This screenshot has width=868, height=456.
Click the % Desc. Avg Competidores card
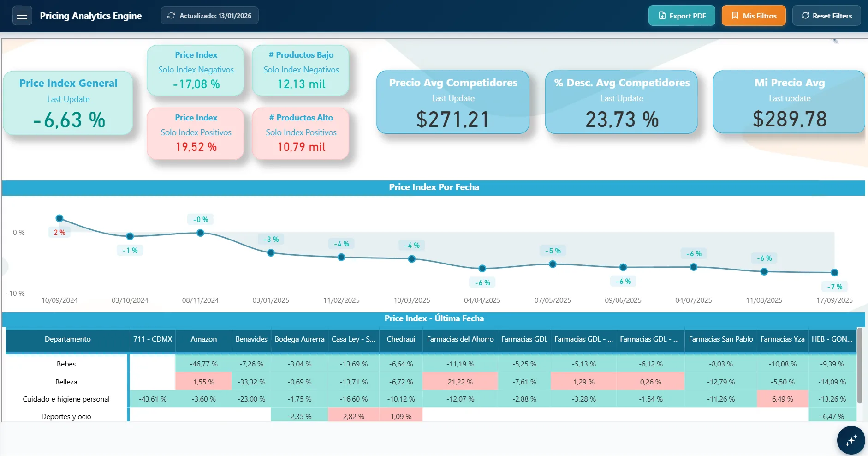pos(622,102)
